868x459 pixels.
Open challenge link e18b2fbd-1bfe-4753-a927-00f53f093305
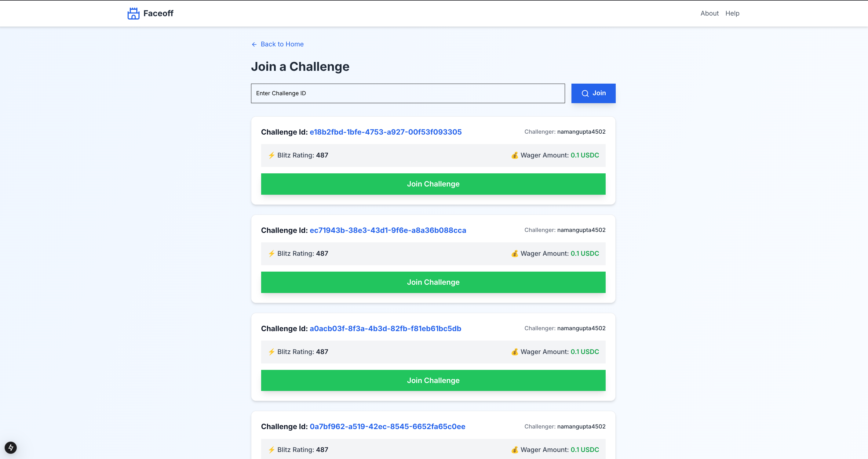coord(385,132)
